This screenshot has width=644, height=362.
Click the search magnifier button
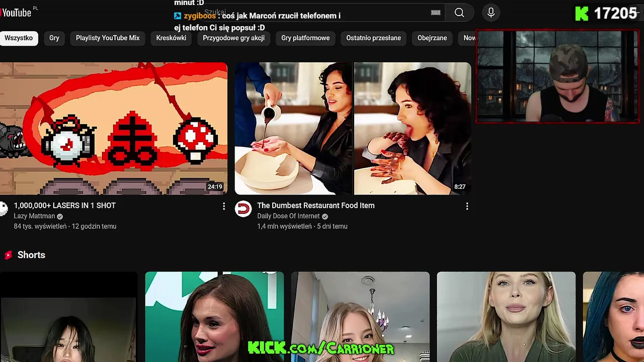(x=459, y=13)
